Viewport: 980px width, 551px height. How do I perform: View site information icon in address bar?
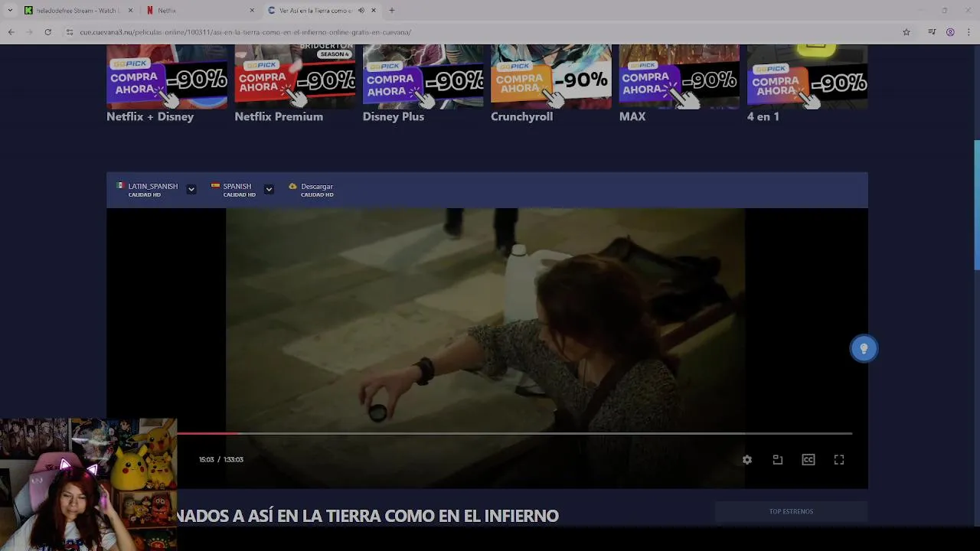pos(70,32)
